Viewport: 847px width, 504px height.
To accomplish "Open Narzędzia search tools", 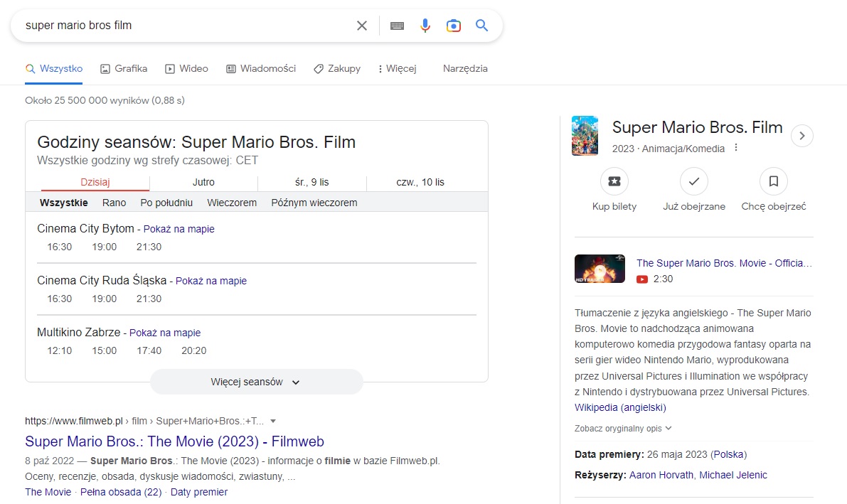I will (465, 69).
